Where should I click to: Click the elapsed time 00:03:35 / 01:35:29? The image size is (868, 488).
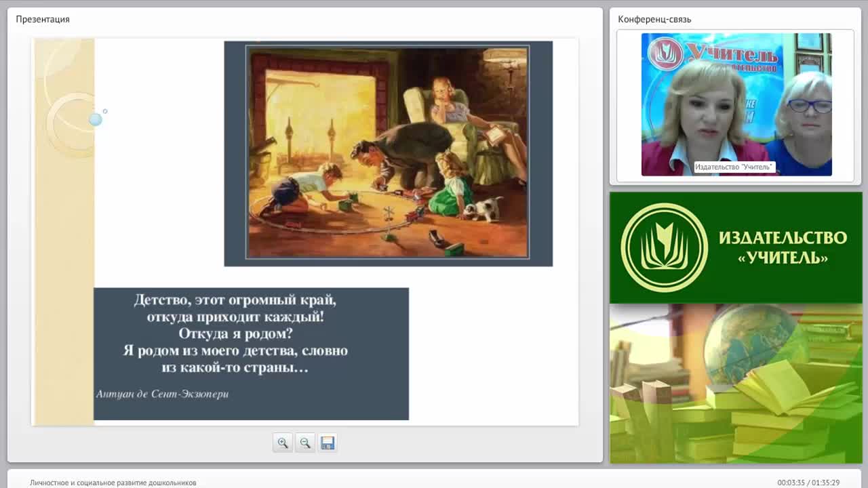coord(808,483)
